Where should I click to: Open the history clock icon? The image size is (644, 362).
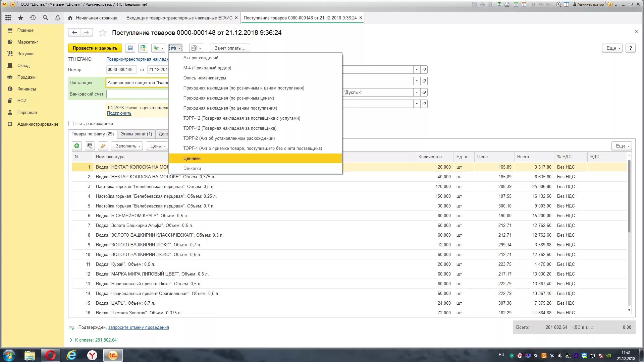click(33, 18)
